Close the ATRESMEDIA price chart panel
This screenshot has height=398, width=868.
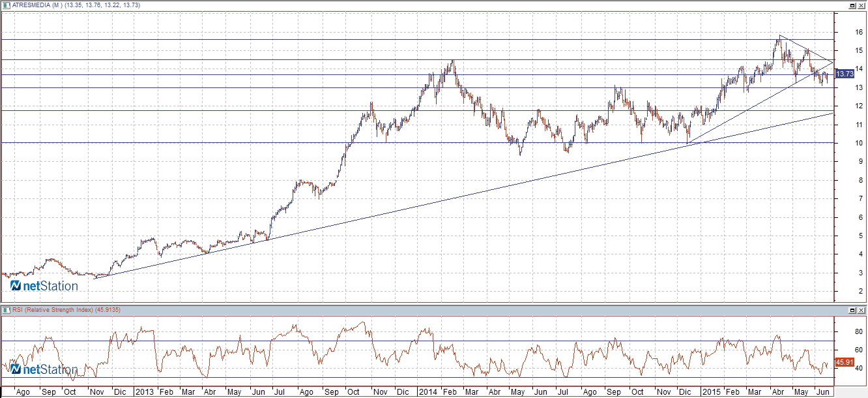(861, 5)
